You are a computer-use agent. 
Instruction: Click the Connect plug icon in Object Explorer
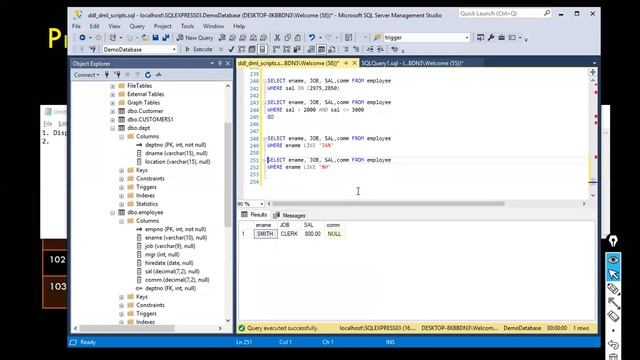pyautogui.click(x=107, y=75)
